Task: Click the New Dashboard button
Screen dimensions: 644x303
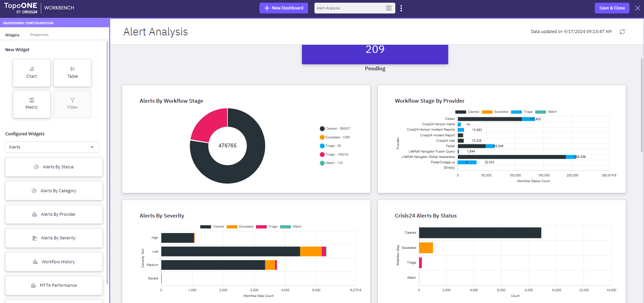Action: coord(284,8)
